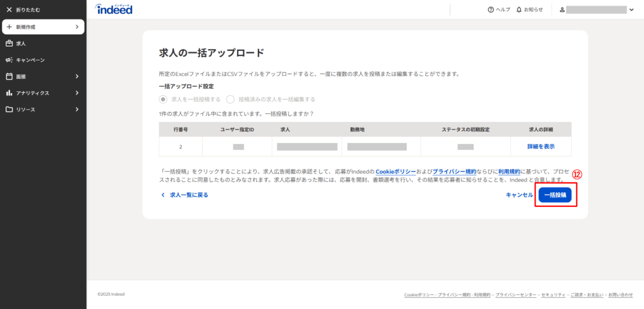Open ヘルプ question mark icon
The image size is (644, 309).
click(x=491, y=10)
